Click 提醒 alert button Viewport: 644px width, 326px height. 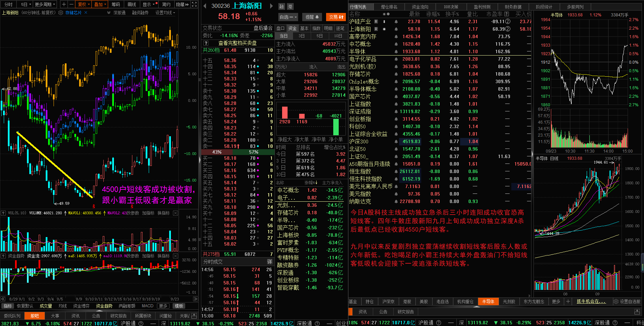point(312,17)
